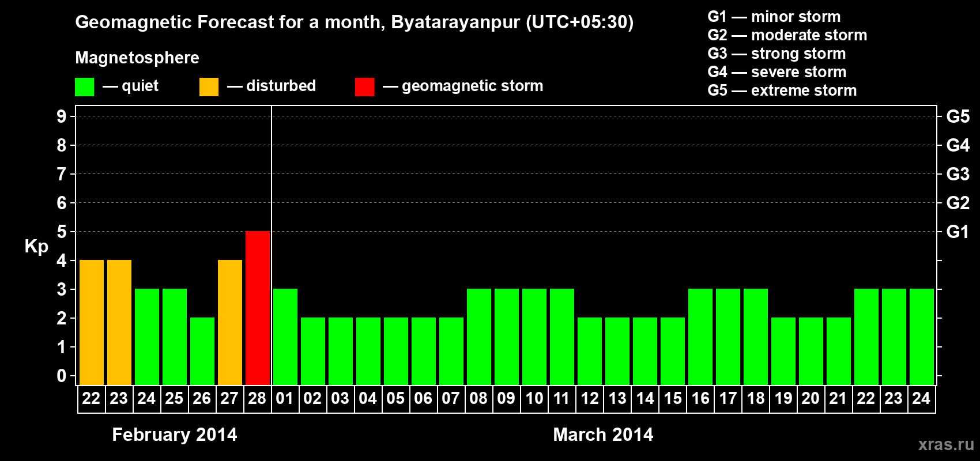This screenshot has width=980, height=461.
Task: Click the Kp axis title
Action: 36,247
